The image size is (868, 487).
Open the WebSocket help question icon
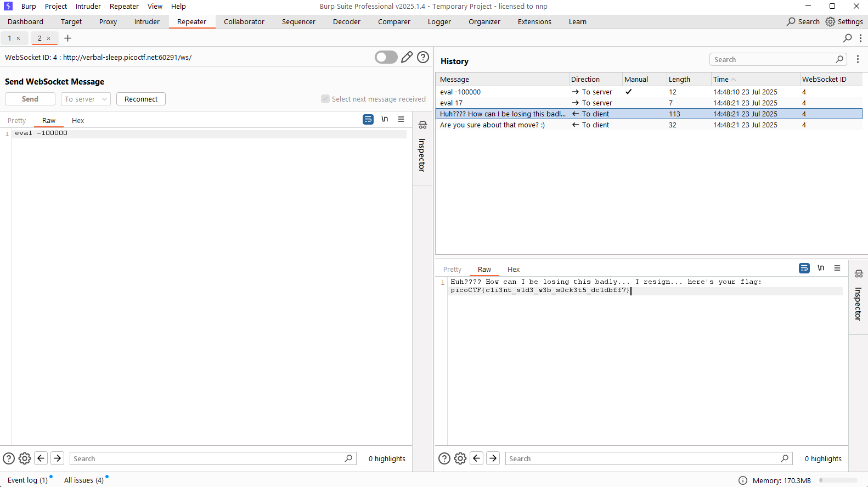click(423, 57)
